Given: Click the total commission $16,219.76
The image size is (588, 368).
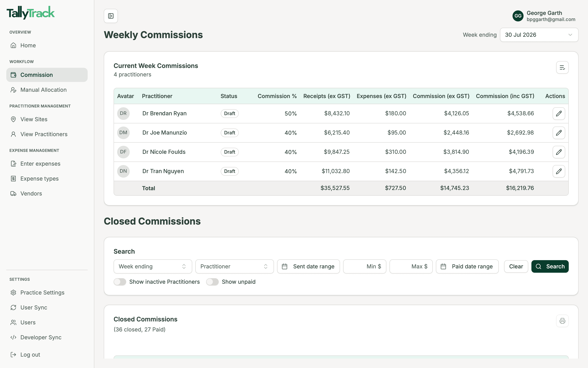Looking at the screenshot, I should [x=520, y=188].
